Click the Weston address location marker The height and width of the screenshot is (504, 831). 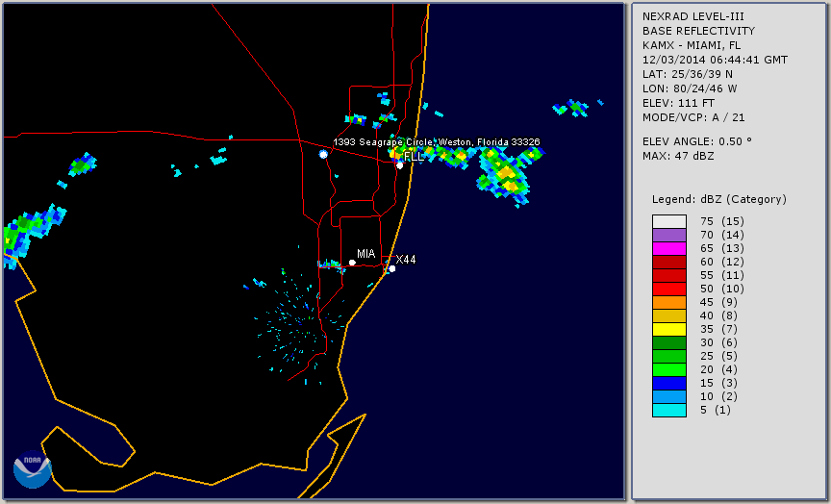323,154
